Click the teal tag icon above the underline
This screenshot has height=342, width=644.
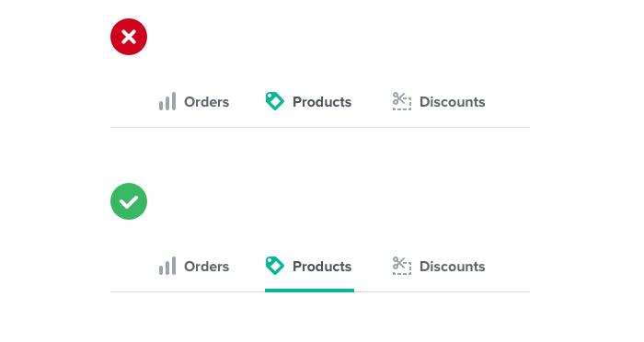(x=274, y=266)
